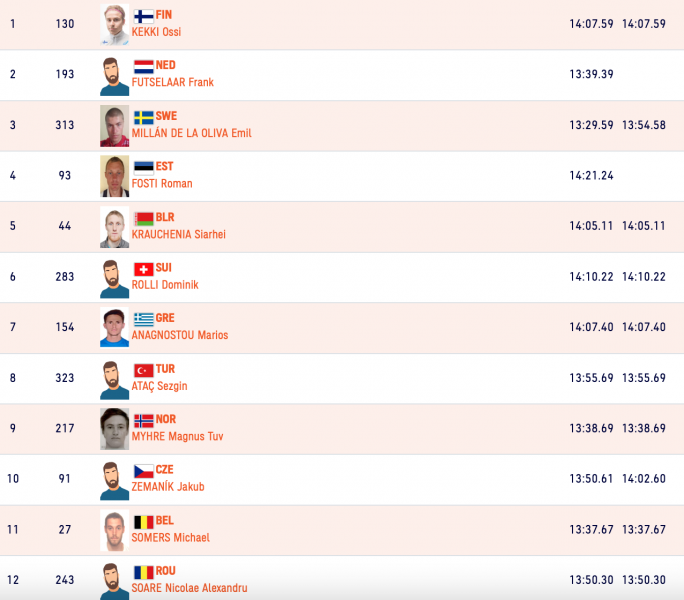Click the Switzerland flag icon

point(144,269)
